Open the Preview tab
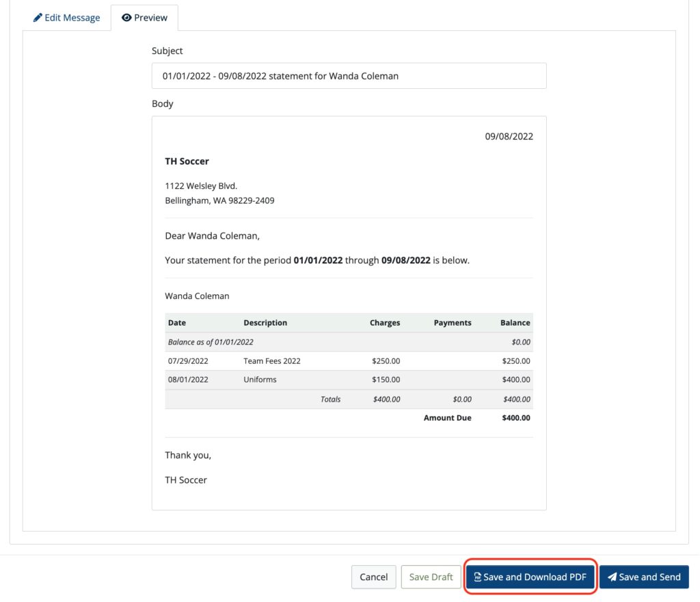Viewport: 700px width, 602px height. pyautogui.click(x=144, y=17)
